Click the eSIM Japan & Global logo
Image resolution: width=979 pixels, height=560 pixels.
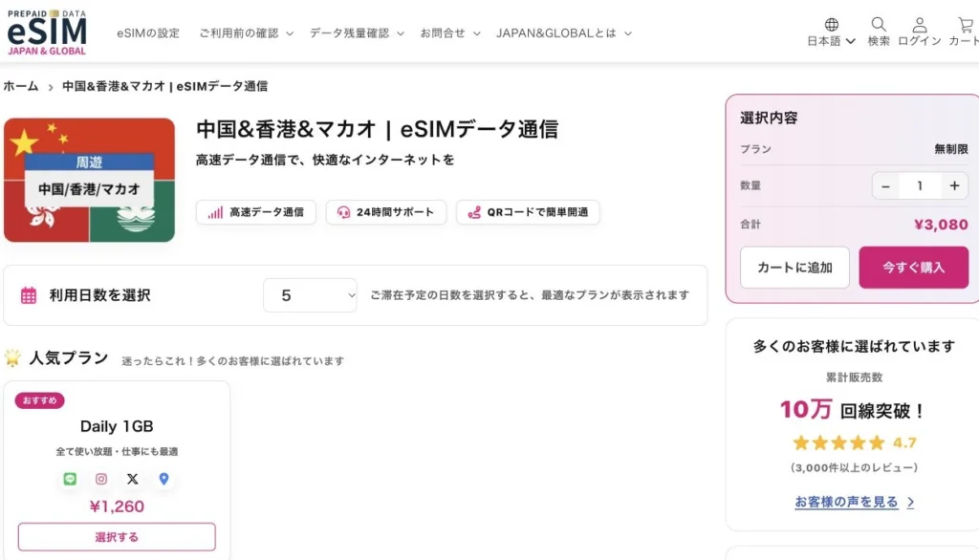[47, 32]
